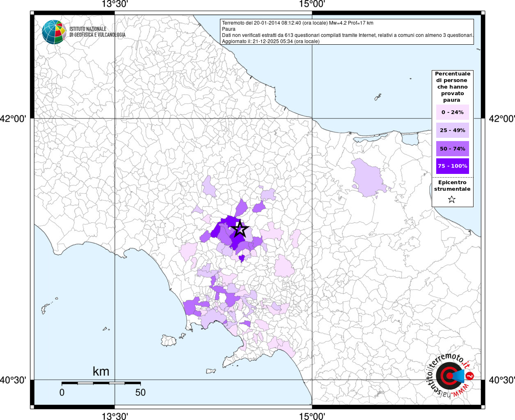Click the epicenter star on the map
This screenshot has width=515, height=420.
tap(240, 229)
